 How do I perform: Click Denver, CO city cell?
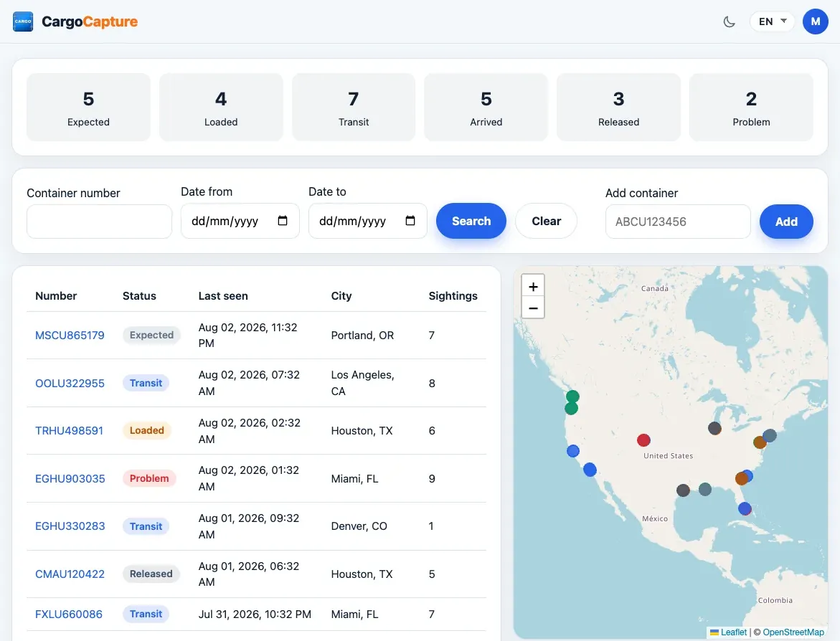(x=359, y=526)
